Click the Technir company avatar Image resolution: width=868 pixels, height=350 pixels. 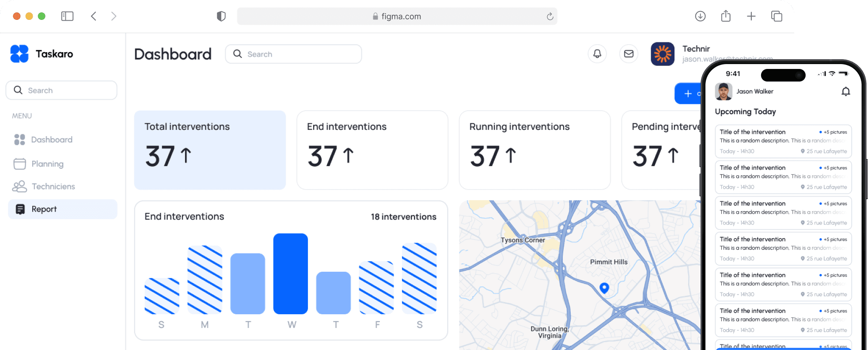[663, 54]
